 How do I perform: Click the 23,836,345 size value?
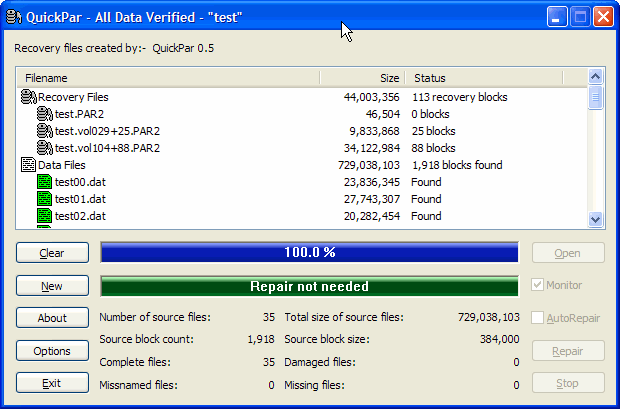coord(372,182)
